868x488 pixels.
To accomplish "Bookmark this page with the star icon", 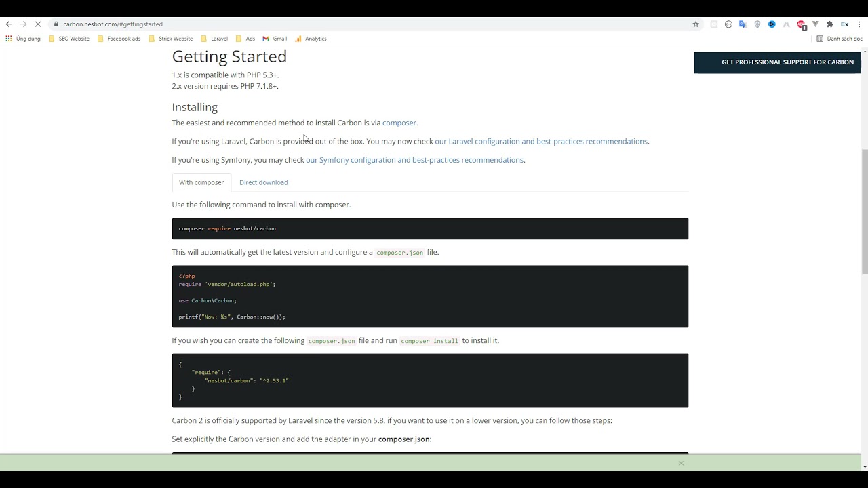I will [696, 24].
